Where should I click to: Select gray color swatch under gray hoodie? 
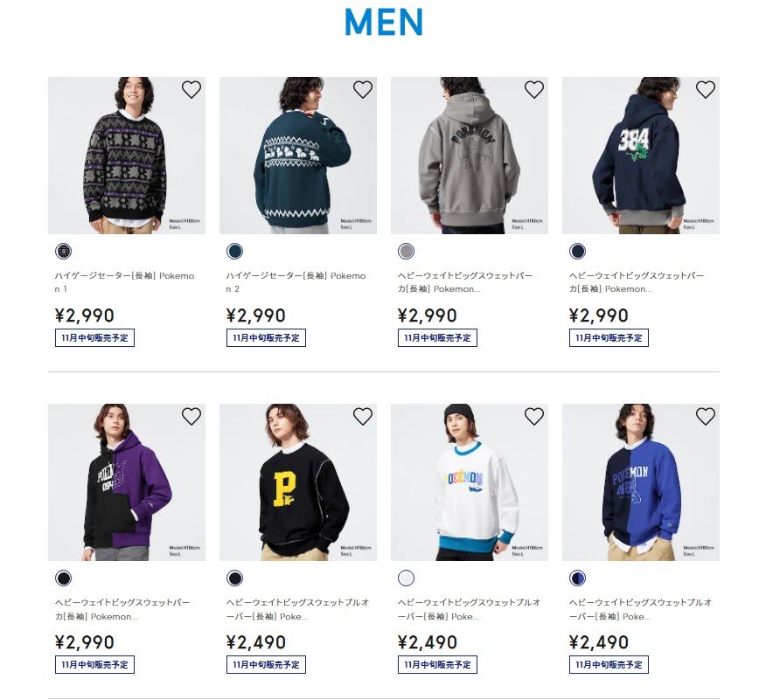tap(406, 251)
